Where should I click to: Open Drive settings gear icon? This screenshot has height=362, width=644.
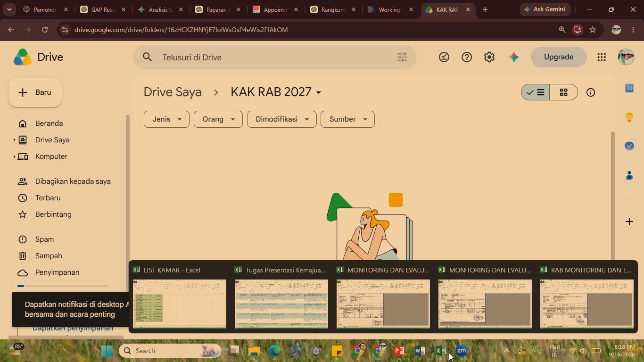(489, 57)
